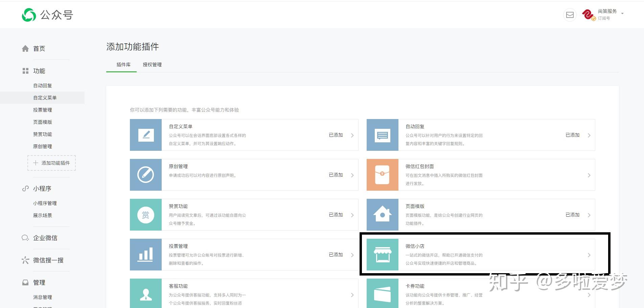Click the 尚策服务 account avatar
The image size is (644, 308).
click(588, 15)
